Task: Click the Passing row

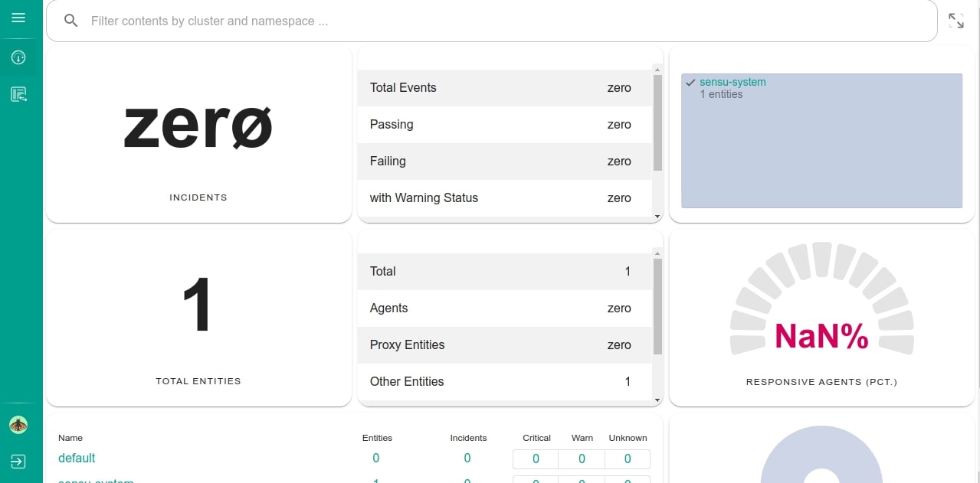Action: 505,125
